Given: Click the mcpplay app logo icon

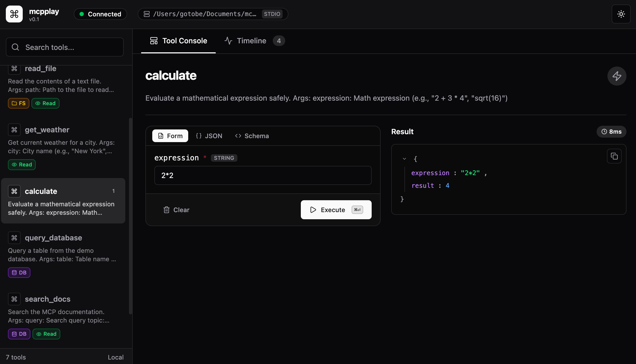Looking at the screenshot, I should pyautogui.click(x=14, y=14).
